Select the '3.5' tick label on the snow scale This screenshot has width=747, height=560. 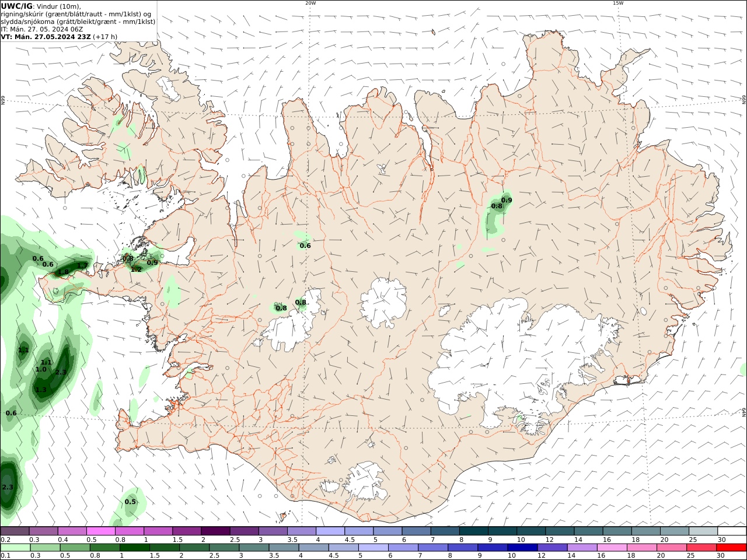(x=292, y=540)
